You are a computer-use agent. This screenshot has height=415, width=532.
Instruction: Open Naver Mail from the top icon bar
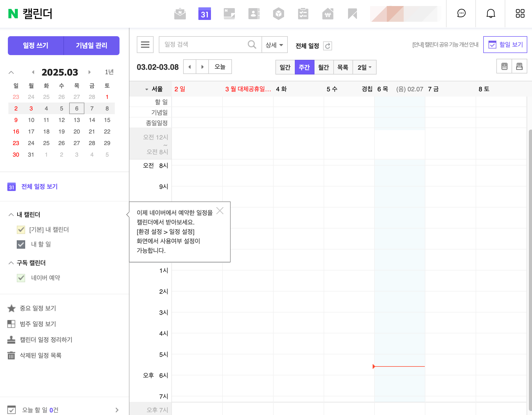180,14
